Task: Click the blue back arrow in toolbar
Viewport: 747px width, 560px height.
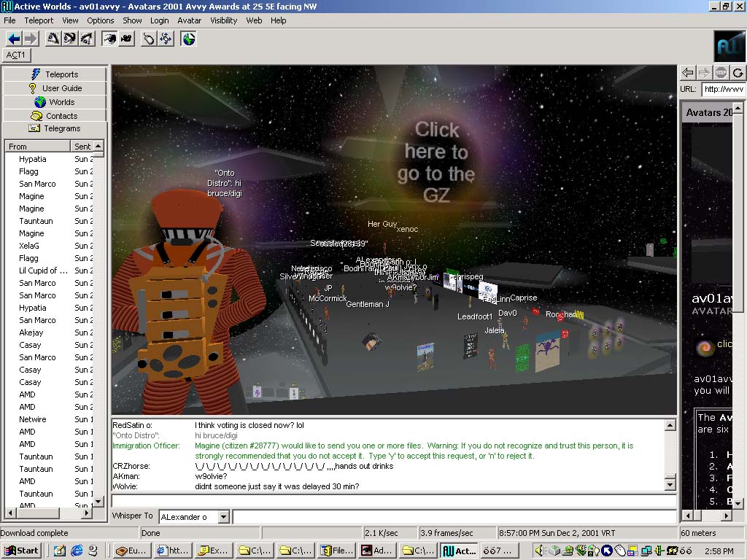Action: coord(14,39)
